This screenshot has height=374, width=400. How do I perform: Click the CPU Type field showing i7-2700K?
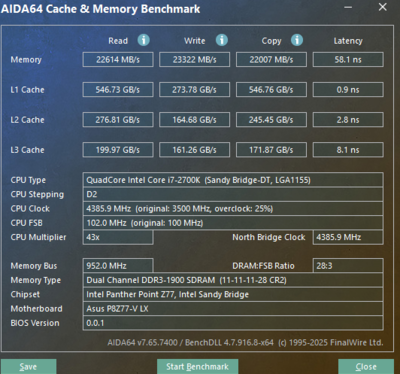pyautogui.click(x=233, y=180)
